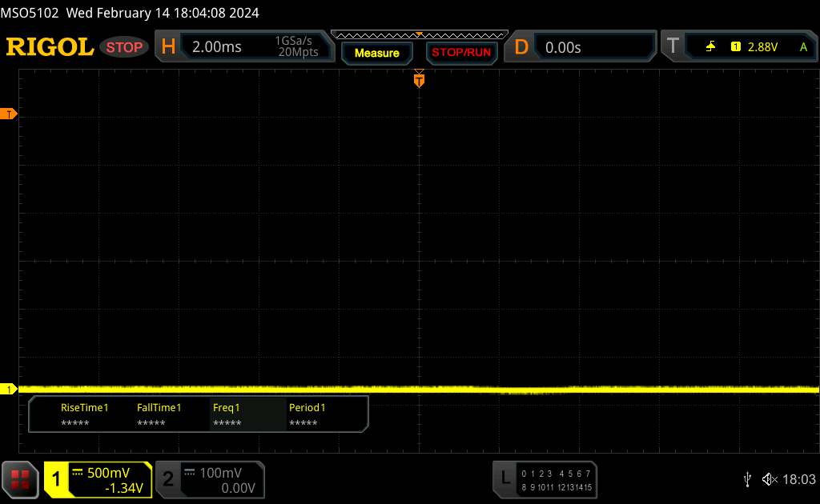The image size is (820, 504).
Task: Click channel 1 -1.34V offset value
Action: 124,488
